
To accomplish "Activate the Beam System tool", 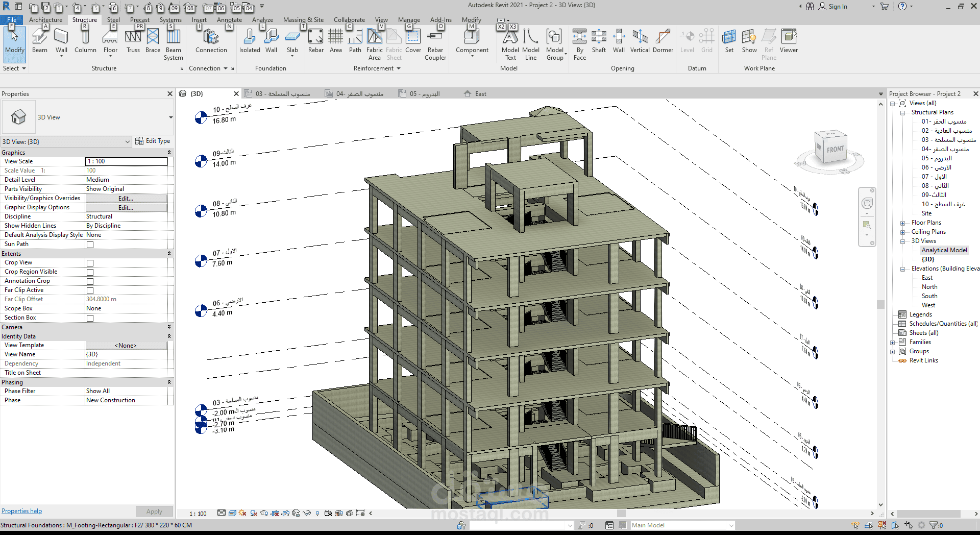I will coord(174,44).
